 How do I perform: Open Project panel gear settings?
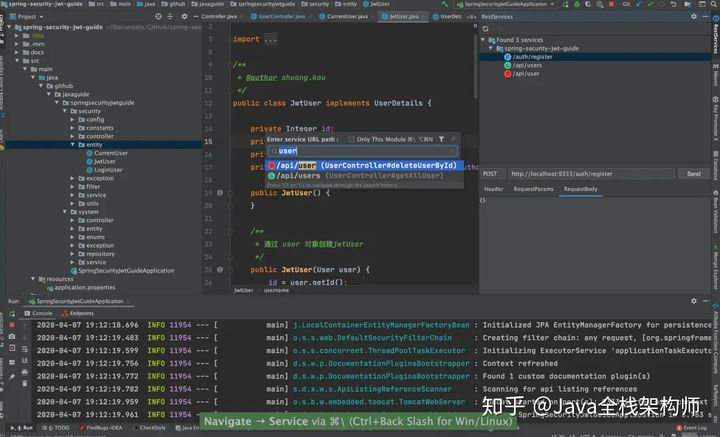pyautogui.click(x=184, y=17)
